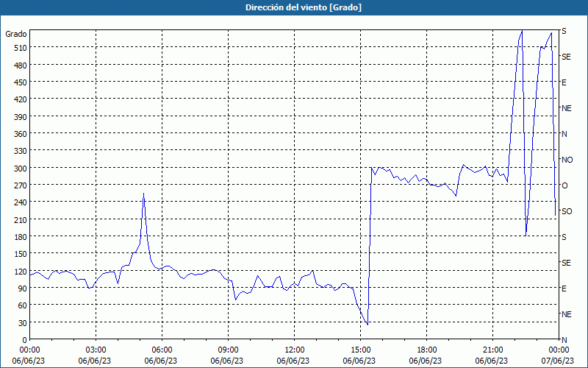Select the 06:00 time axis label
The width and height of the screenshot is (588, 368).
[x=162, y=350]
